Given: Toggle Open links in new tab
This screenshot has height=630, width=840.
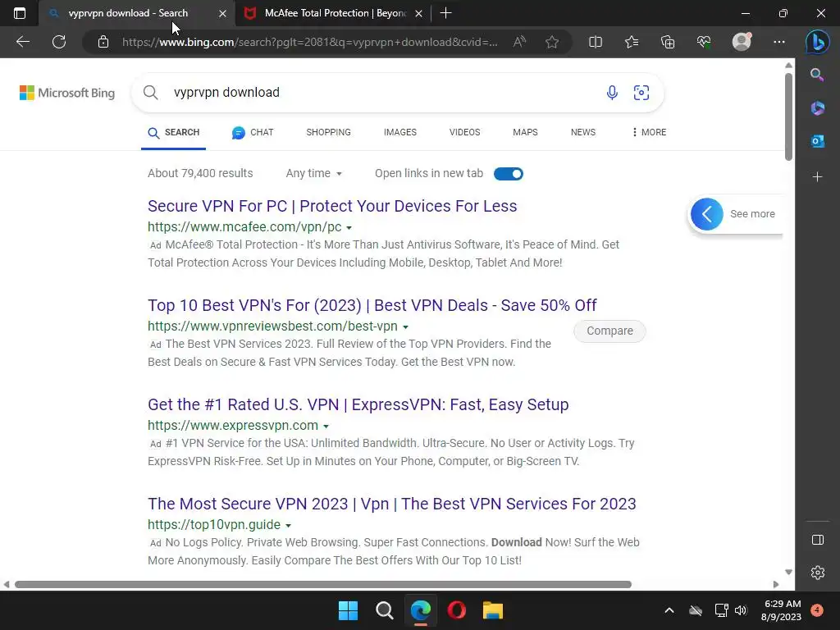Looking at the screenshot, I should click(509, 174).
